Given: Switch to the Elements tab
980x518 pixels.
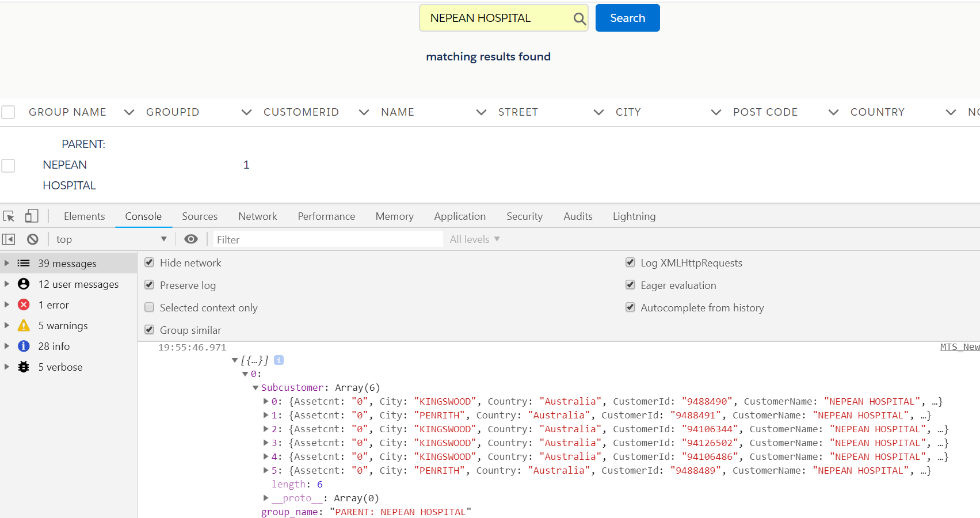Looking at the screenshot, I should coord(85,216).
